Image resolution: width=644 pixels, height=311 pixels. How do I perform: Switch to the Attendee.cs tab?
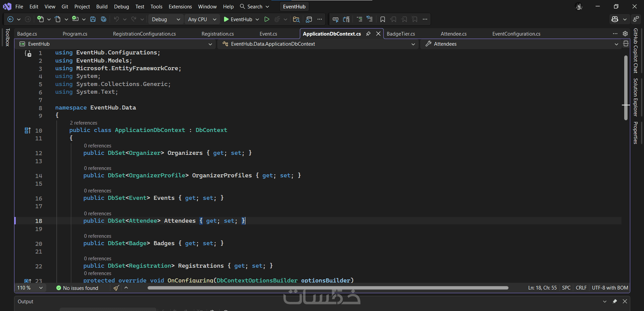point(453,34)
